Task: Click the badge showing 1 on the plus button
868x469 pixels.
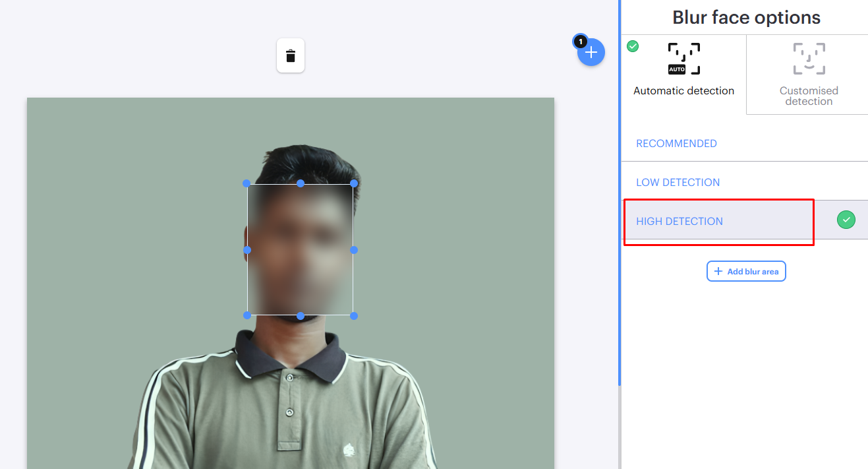Action: [x=581, y=41]
